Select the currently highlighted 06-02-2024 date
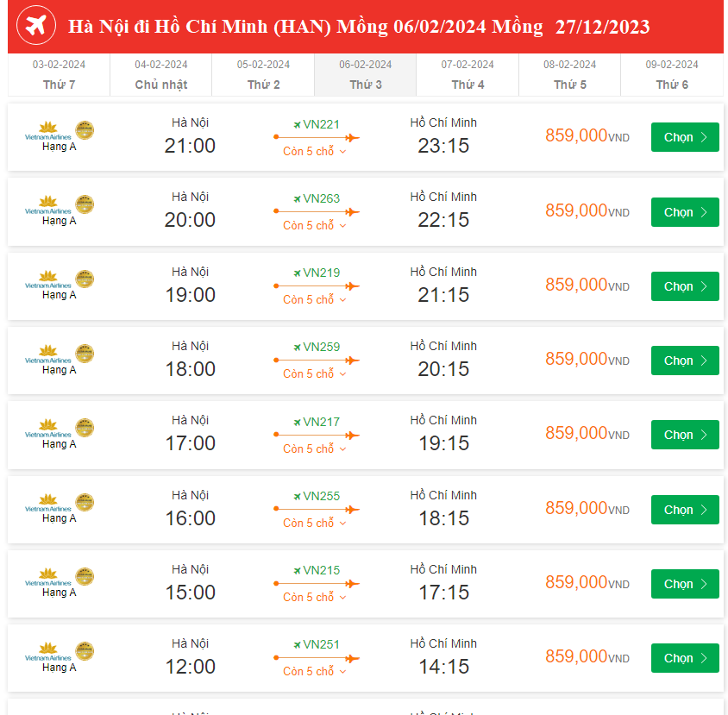The image size is (728, 715). pyautogui.click(x=365, y=75)
